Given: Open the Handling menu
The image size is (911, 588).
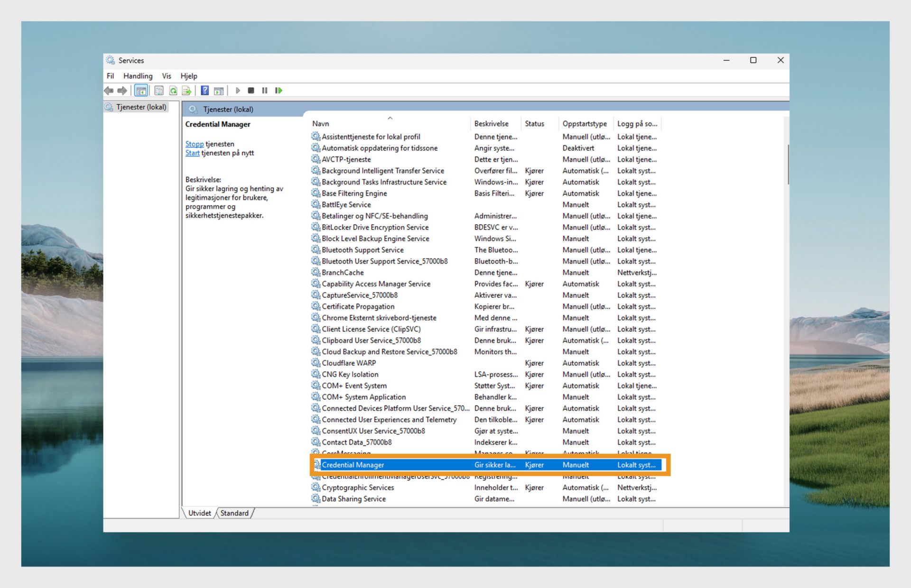Looking at the screenshot, I should pos(138,76).
